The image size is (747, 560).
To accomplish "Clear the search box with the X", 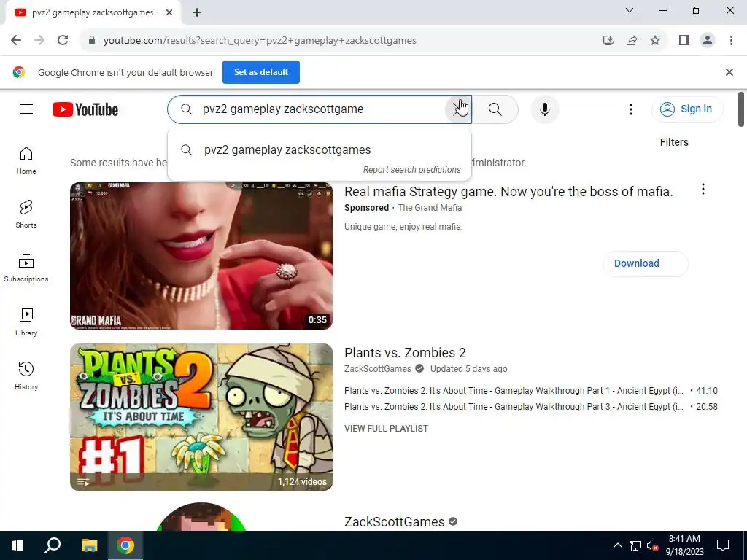I will click(x=458, y=109).
